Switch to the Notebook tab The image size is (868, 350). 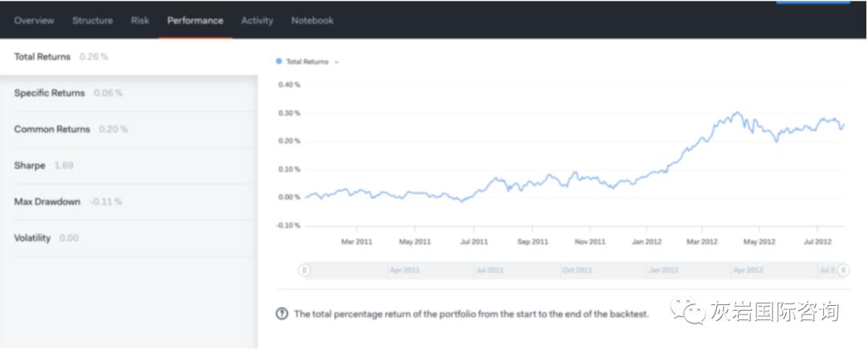[312, 21]
